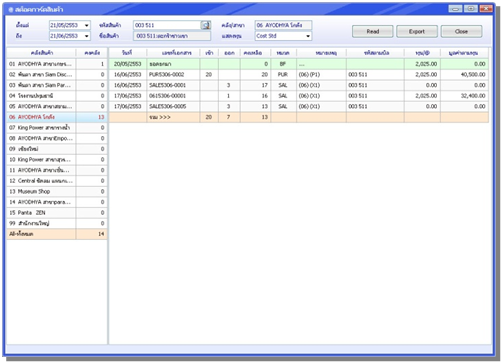Select the All total row showing 14

57,234
